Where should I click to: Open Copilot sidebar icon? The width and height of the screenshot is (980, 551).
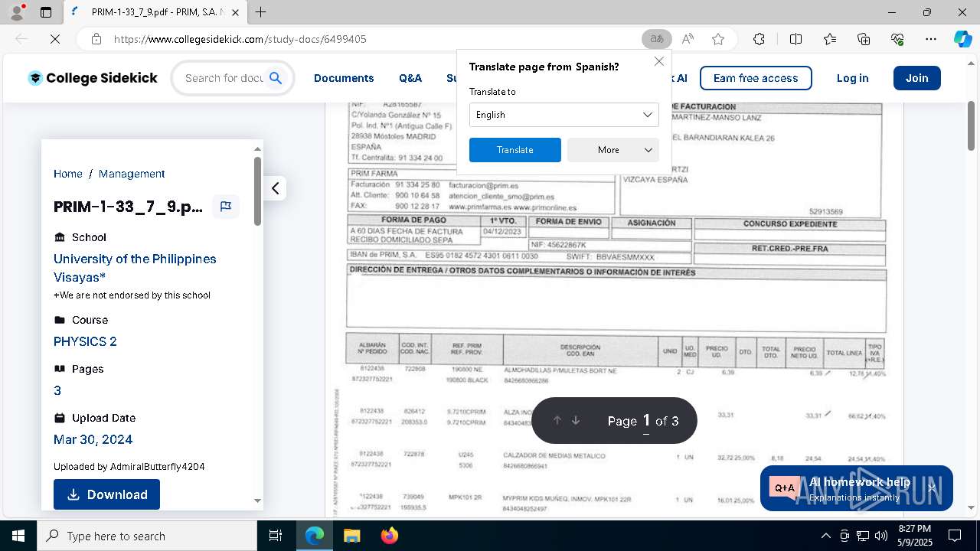[962, 39]
